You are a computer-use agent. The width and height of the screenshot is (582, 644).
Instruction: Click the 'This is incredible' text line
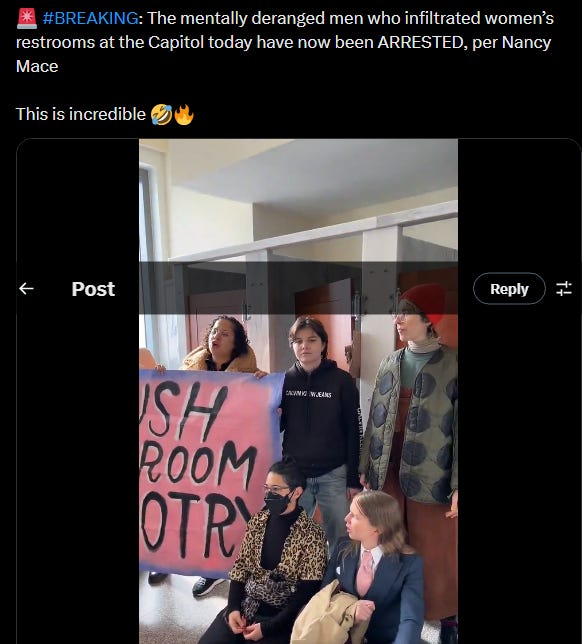tap(81, 114)
